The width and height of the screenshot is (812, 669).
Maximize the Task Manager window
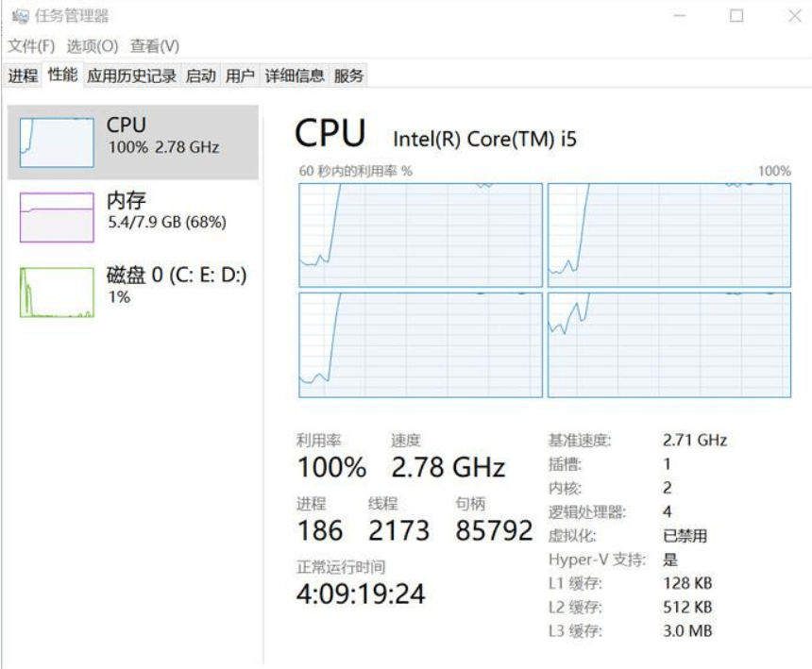click(736, 16)
